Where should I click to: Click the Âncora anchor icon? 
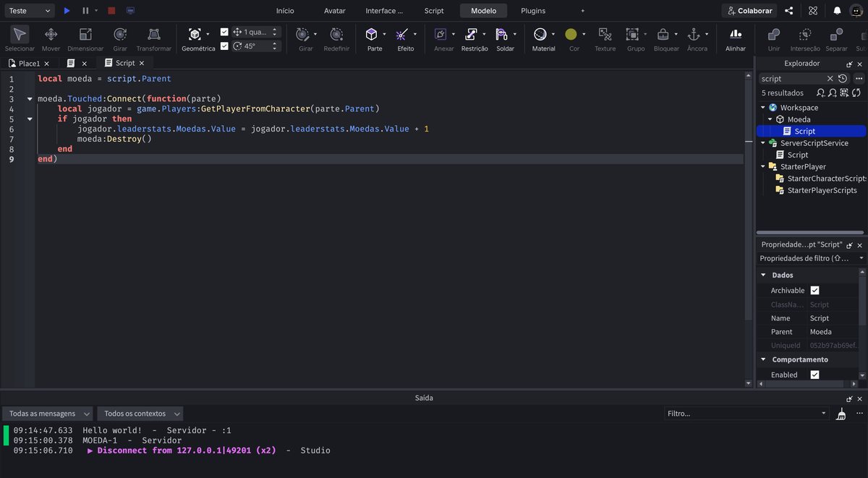click(x=694, y=34)
